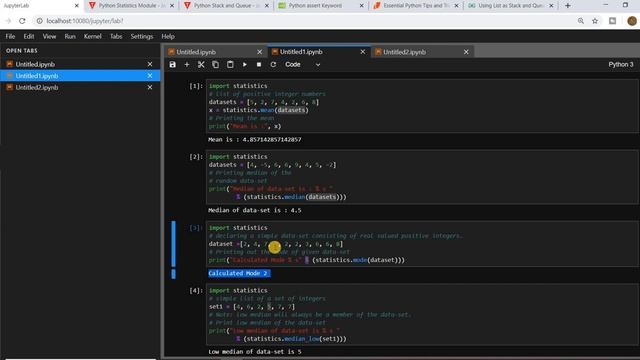Copy selected cells icon
640x360 pixels.
pyautogui.click(x=216, y=64)
